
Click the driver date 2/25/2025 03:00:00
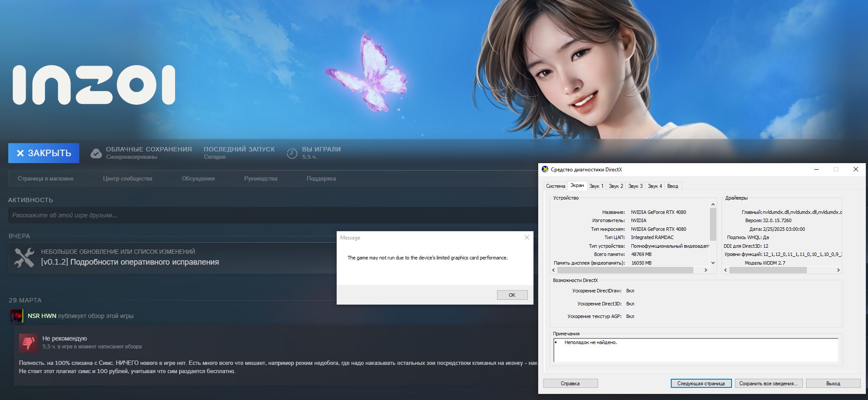[x=784, y=229]
